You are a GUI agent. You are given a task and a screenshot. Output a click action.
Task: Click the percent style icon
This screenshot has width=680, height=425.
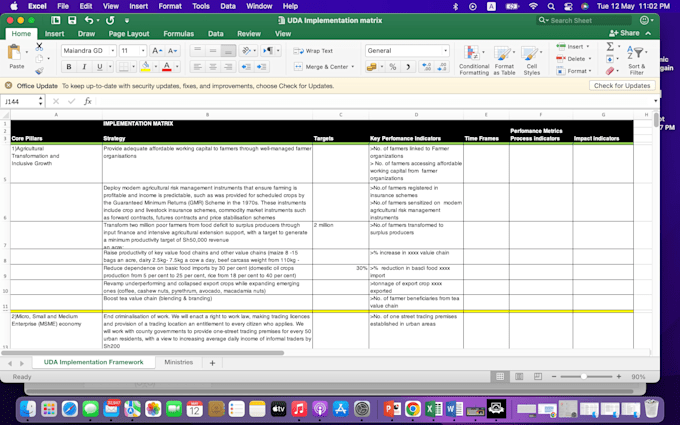pyautogui.click(x=393, y=67)
